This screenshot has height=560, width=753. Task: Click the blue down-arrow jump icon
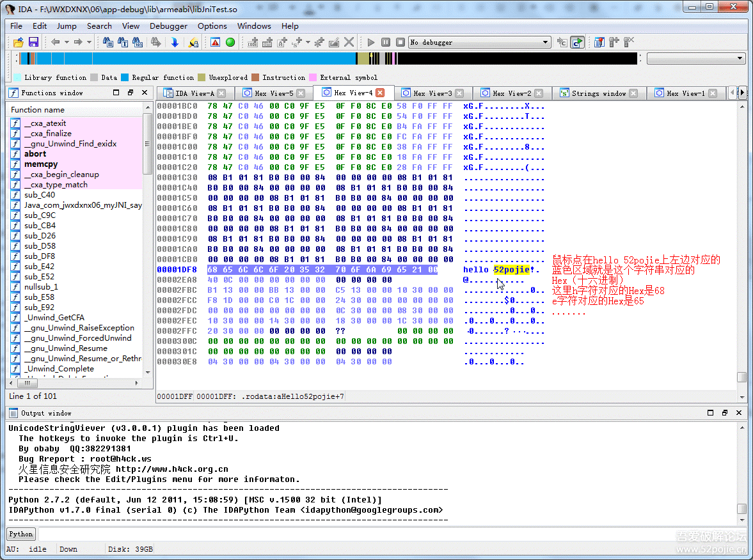[175, 42]
